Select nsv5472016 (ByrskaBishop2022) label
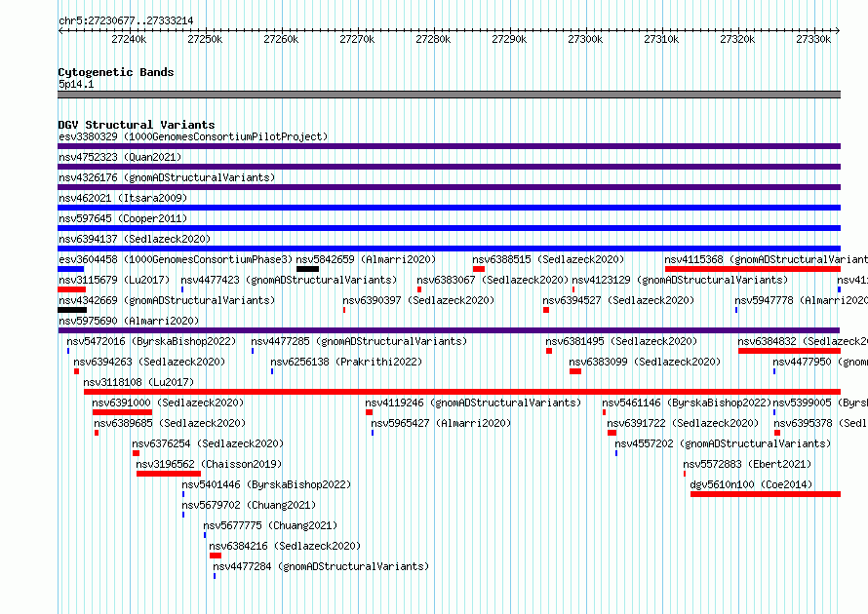This screenshot has height=614, width=868. click(151, 341)
